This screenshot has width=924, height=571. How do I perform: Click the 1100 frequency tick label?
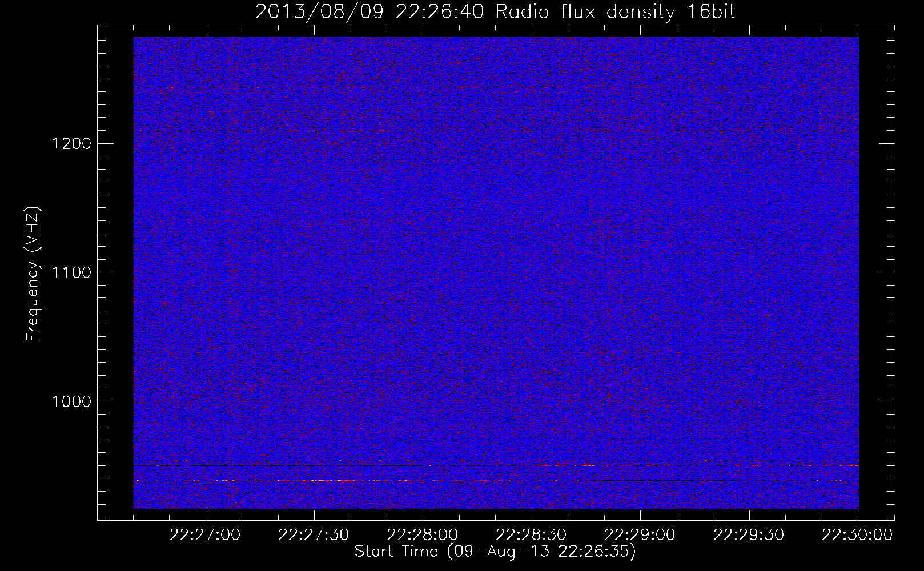click(x=71, y=272)
